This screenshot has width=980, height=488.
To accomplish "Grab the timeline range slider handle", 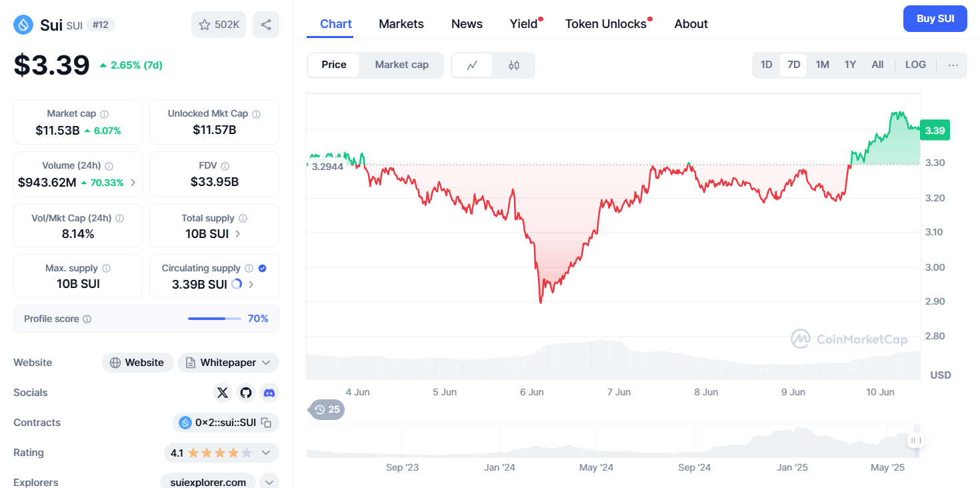I will [916, 440].
